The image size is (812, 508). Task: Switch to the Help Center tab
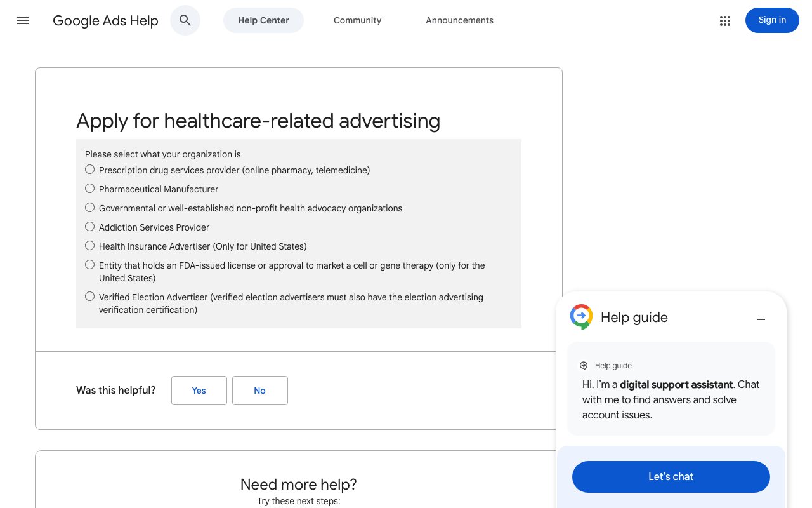(x=263, y=20)
